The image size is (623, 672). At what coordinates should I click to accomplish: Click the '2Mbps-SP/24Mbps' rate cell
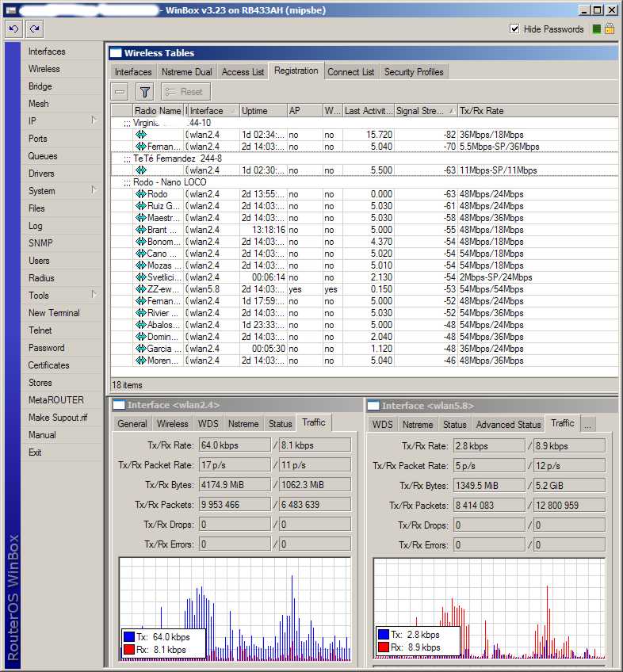[495, 277]
